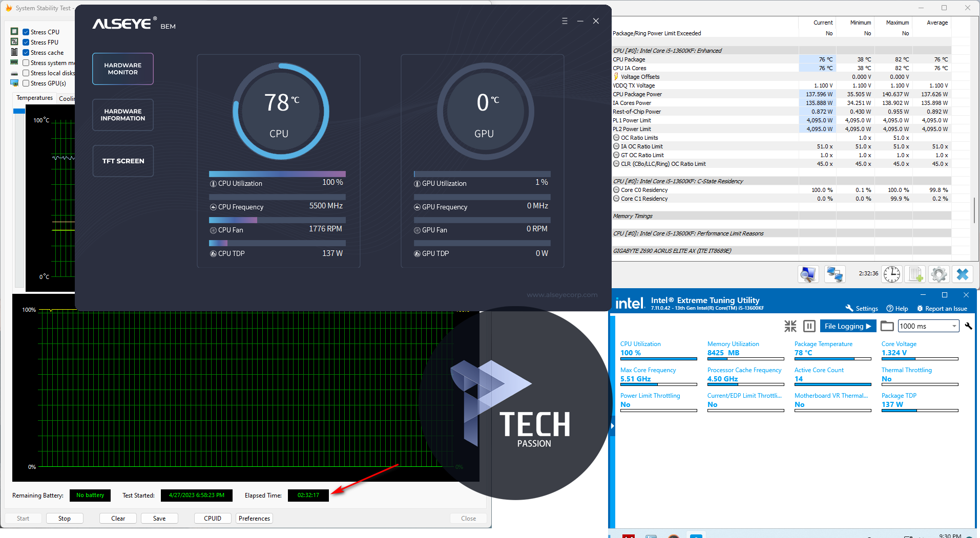Open the log folder icon in XTU
The width and height of the screenshot is (980, 538).
(x=887, y=326)
